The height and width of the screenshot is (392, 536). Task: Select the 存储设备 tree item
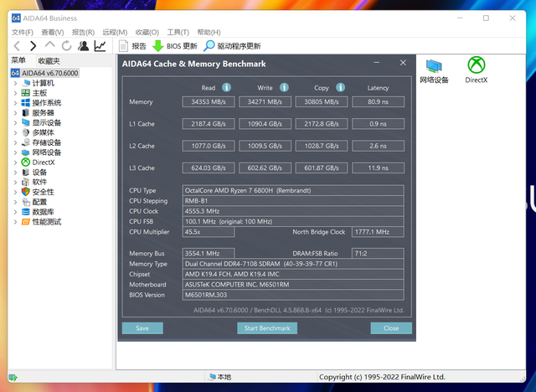click(46, 142)
